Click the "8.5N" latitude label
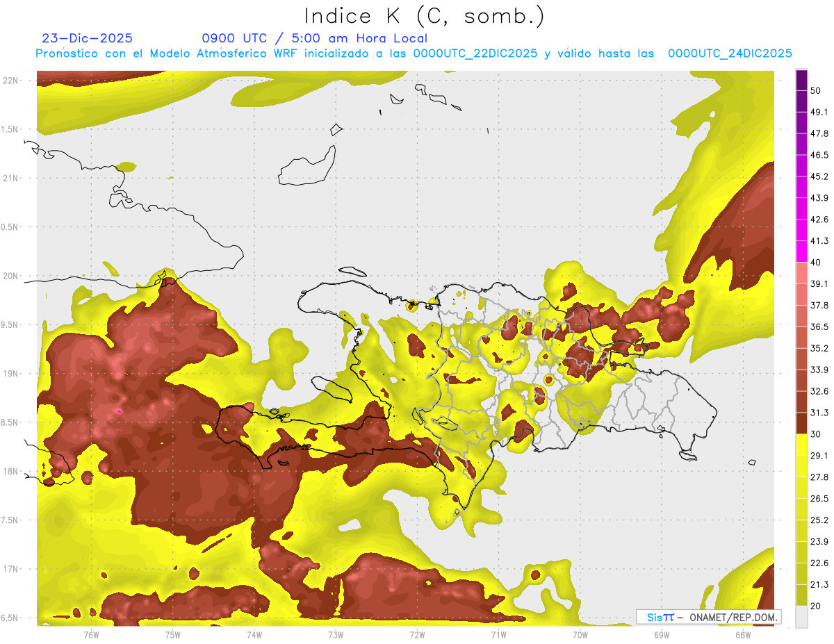The width and height of the screenshot is (834, 644). pos(10,422)
